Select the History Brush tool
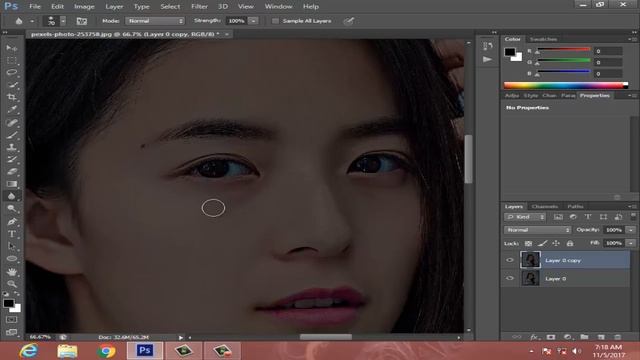This screenshot has height=360, width=640. click(x=11, y=159)
